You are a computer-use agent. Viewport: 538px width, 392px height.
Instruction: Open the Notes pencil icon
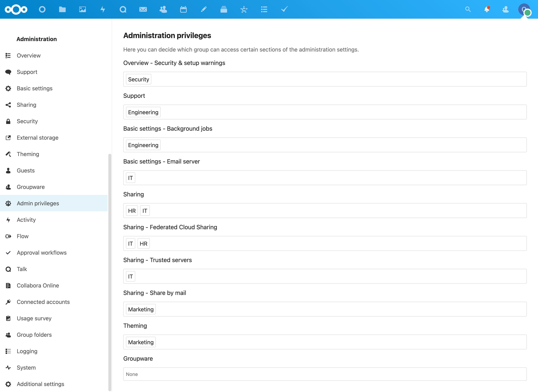coord(204,10)
